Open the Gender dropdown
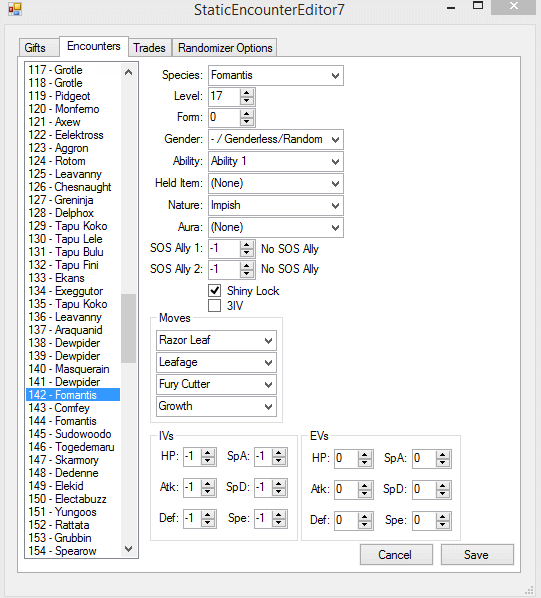 point(276,139)
